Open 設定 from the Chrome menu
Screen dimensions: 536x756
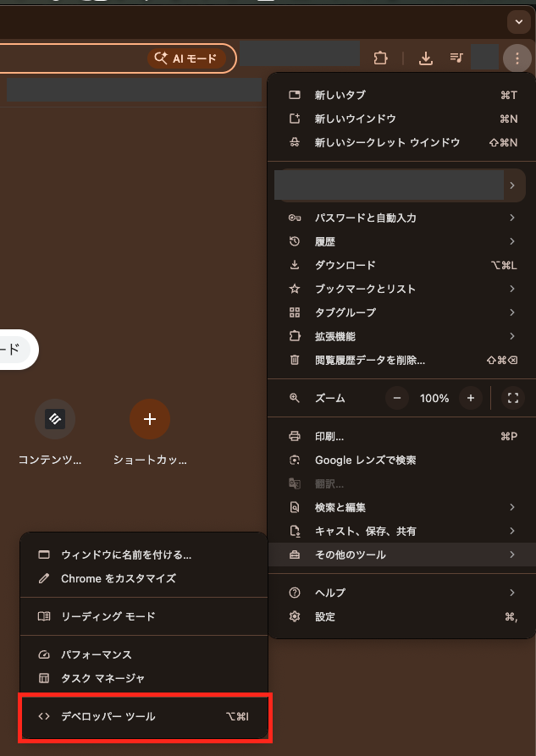click(402, 616)
